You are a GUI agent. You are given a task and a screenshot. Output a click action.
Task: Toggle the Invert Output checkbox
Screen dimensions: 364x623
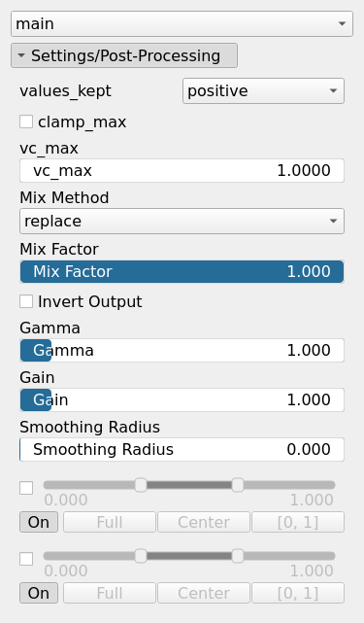[x=26, y=301]
